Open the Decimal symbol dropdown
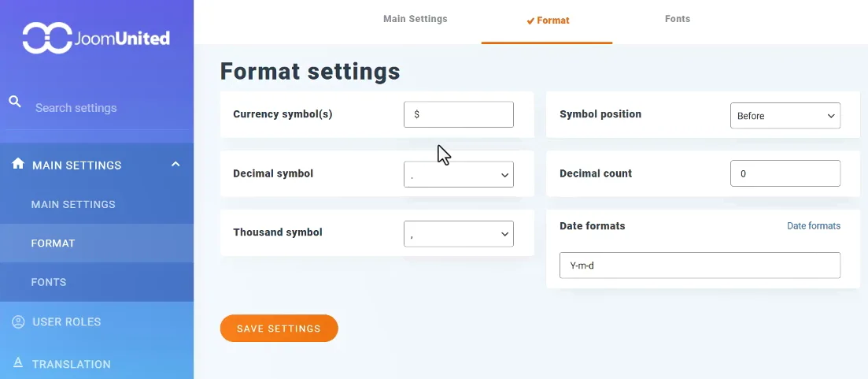The height and width of the screenshot is (379, 868). (x=458, y=175)
